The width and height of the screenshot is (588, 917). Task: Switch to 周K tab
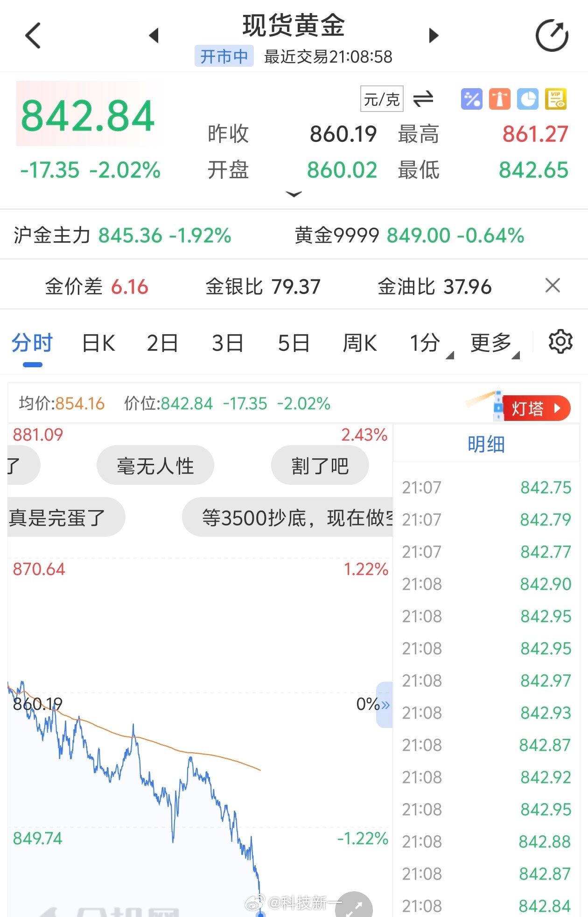(x=359, y=343)
